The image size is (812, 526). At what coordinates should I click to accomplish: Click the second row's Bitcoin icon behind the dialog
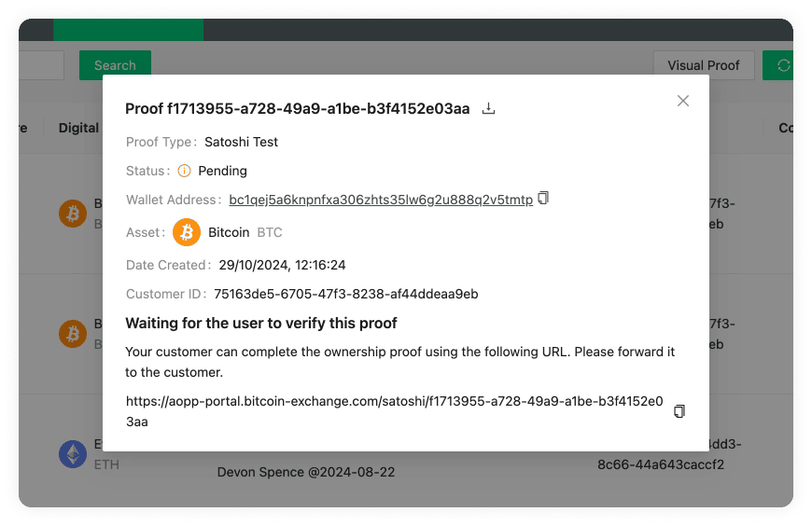[x=73, y=333]
